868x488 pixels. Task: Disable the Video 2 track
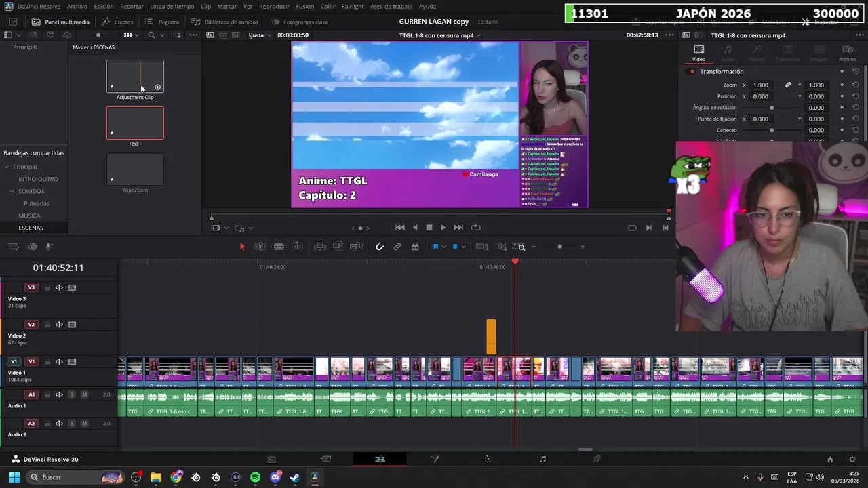tap(71, 325)
